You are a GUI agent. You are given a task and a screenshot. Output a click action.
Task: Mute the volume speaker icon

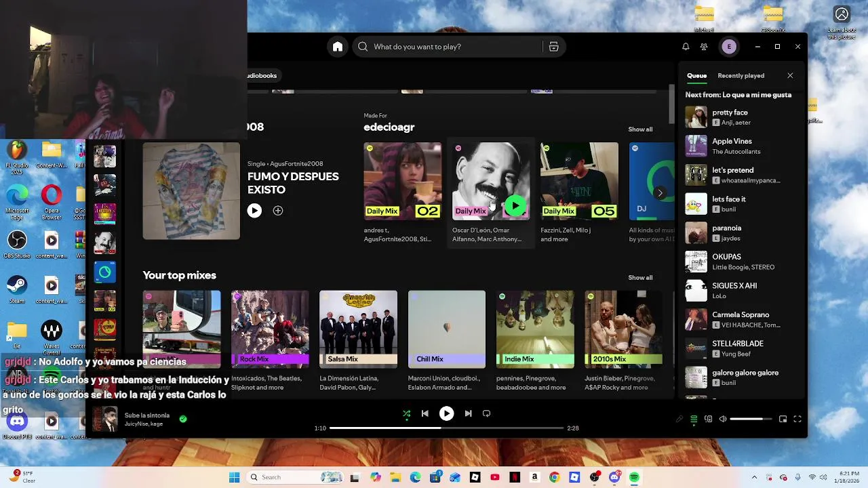tap(723, 419)
